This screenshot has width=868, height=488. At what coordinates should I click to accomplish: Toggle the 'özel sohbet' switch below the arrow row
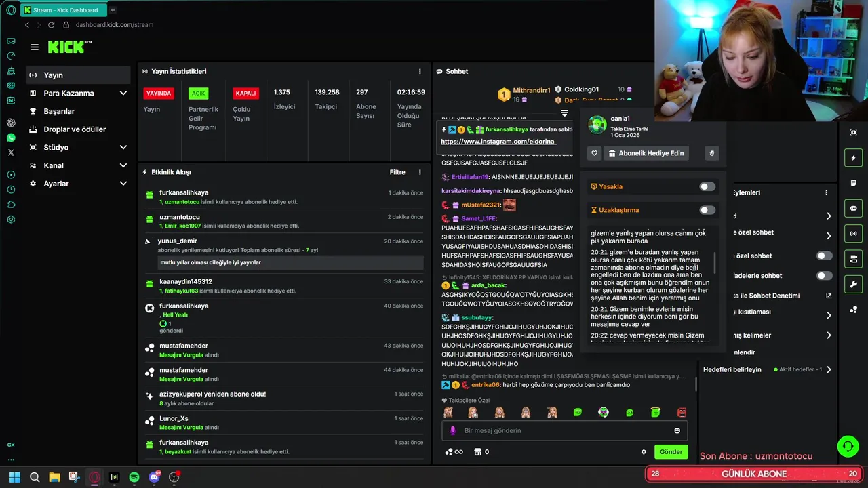[x=825, y=256]
